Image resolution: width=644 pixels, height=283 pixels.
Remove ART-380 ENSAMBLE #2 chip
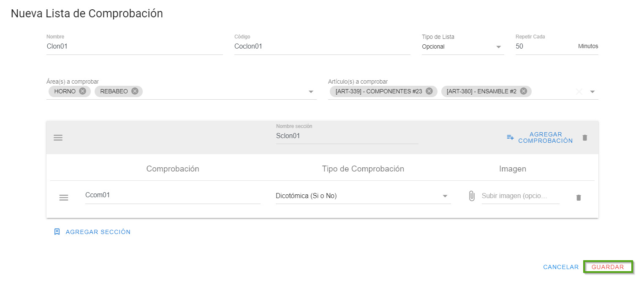tap(524, 91)
